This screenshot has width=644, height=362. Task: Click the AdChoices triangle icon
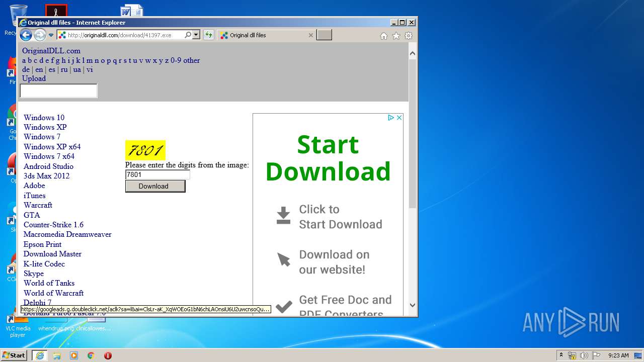pyautogui.click(x=391, y=118)
